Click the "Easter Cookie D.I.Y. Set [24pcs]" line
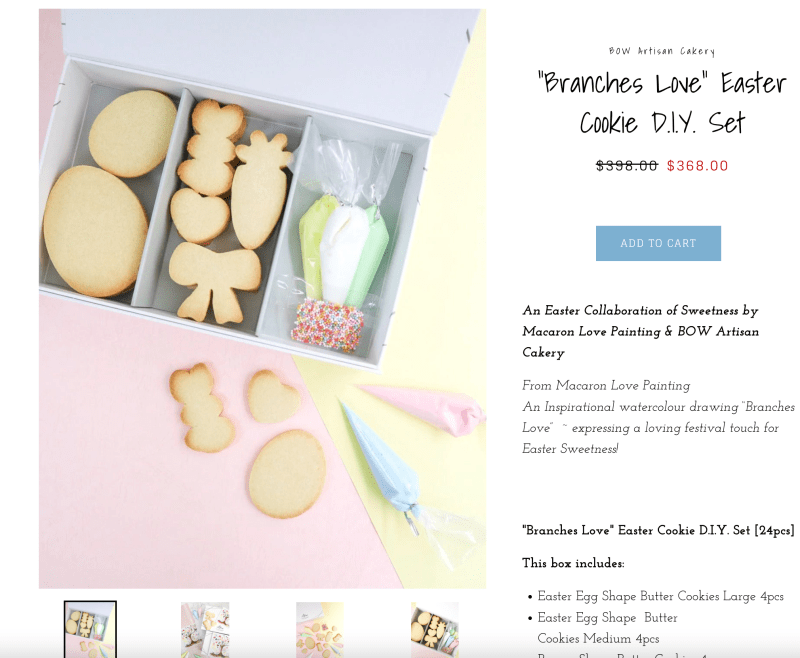800x658 pixels. (658, 530)
